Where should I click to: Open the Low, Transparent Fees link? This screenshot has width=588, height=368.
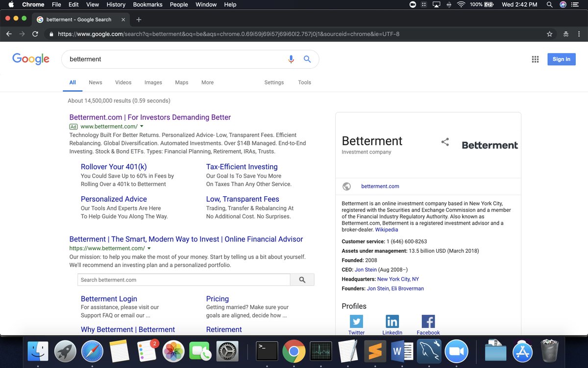point(243,199)
